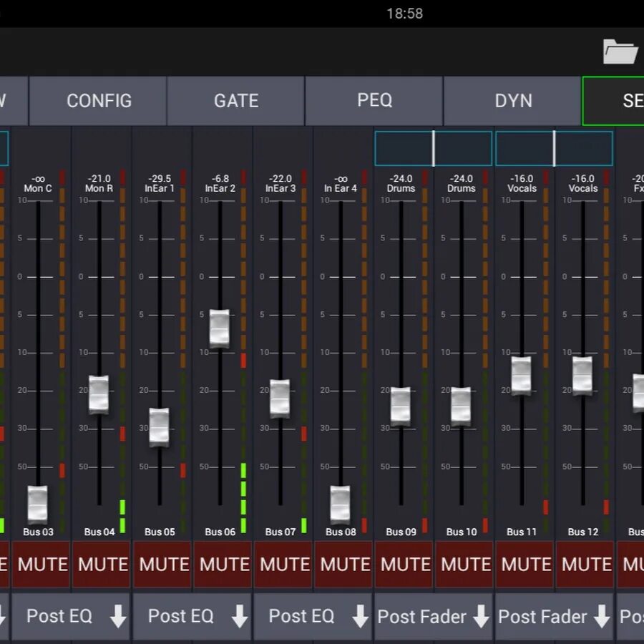Click the -6.8 level value
Screen dimensions: 644x644
(x=220, y=179)
